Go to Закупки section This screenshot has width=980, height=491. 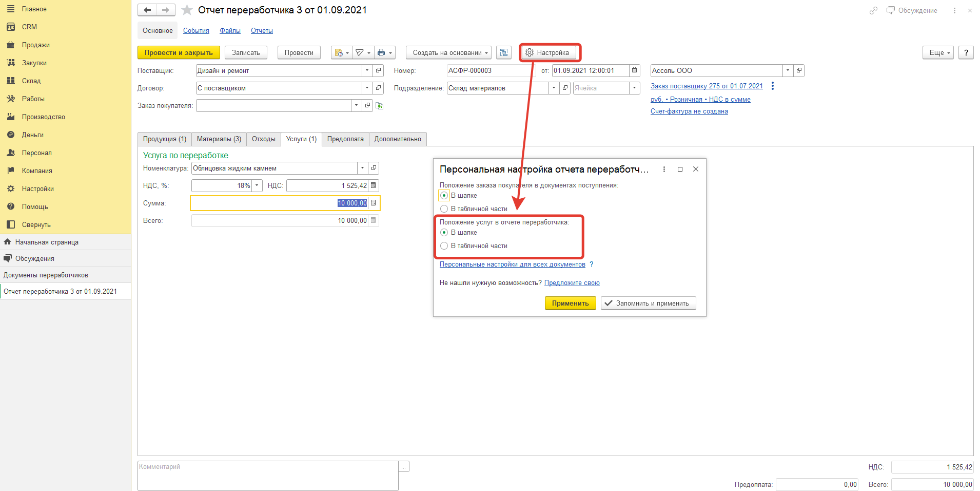point(34,63)
